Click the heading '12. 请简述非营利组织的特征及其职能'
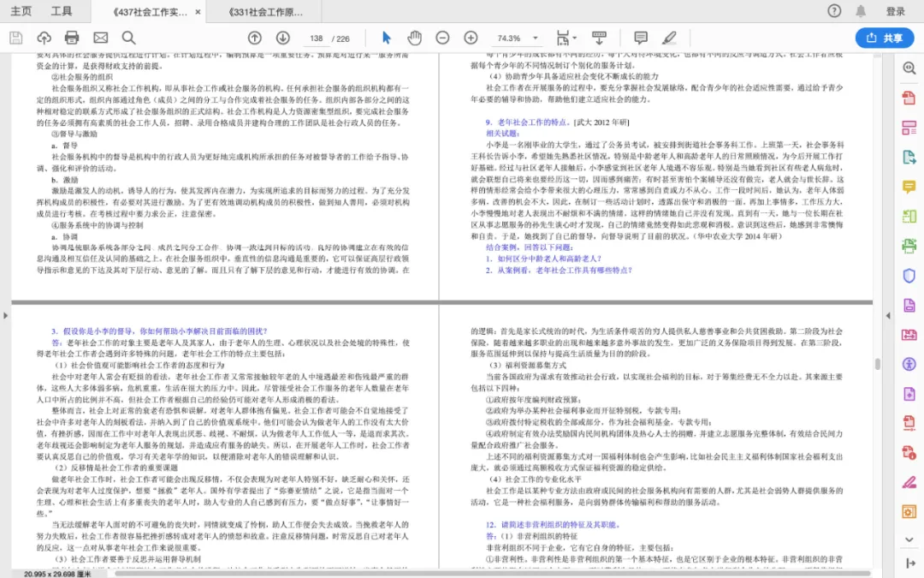924x578 pixels. (553, 524)
